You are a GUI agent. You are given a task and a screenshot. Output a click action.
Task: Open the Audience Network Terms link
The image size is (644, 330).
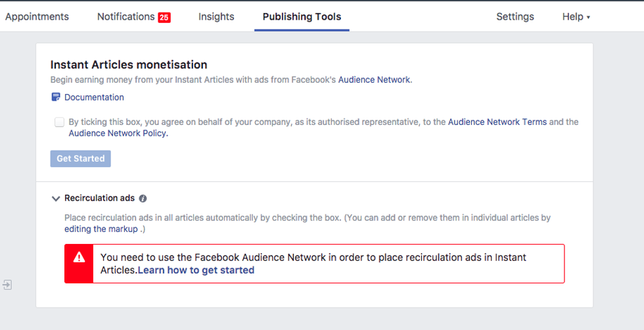[x=497, y=122]
